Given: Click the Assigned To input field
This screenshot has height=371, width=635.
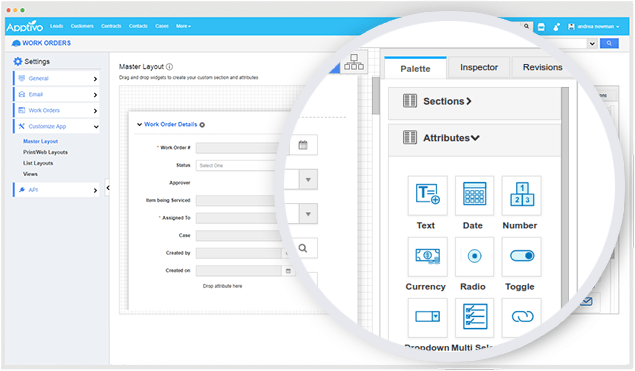Looking at the screenshot, I should (x=237, y=218).
